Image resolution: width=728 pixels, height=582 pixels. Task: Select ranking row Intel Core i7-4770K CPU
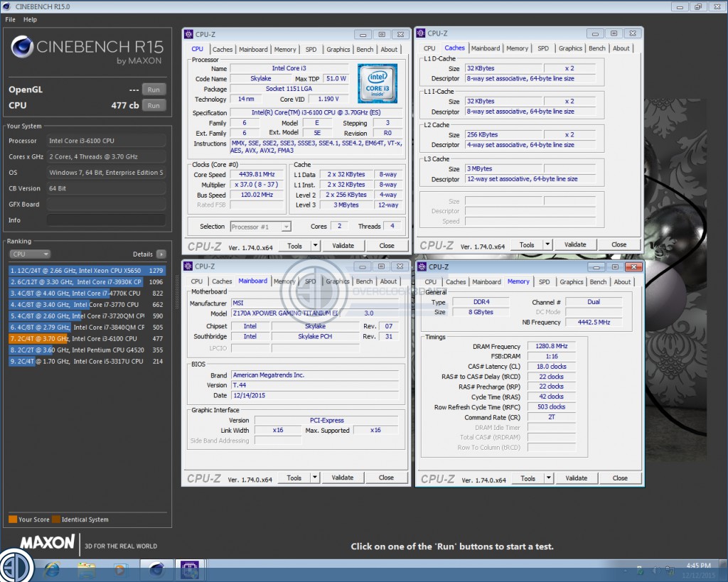pyautogui.click(x=87, y=293)
